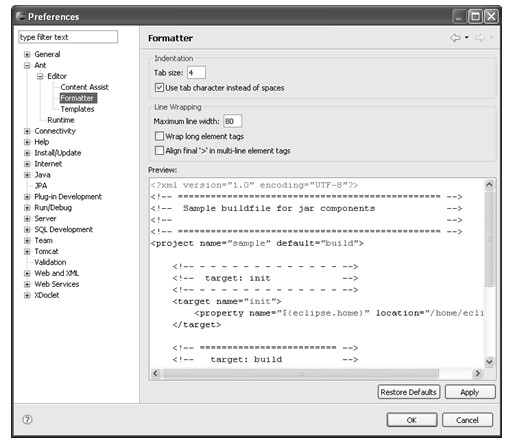The image size is (513, 443).
Task: Go back using the back arrow icon
Action: pyautogui.click(x=455, y=38)
